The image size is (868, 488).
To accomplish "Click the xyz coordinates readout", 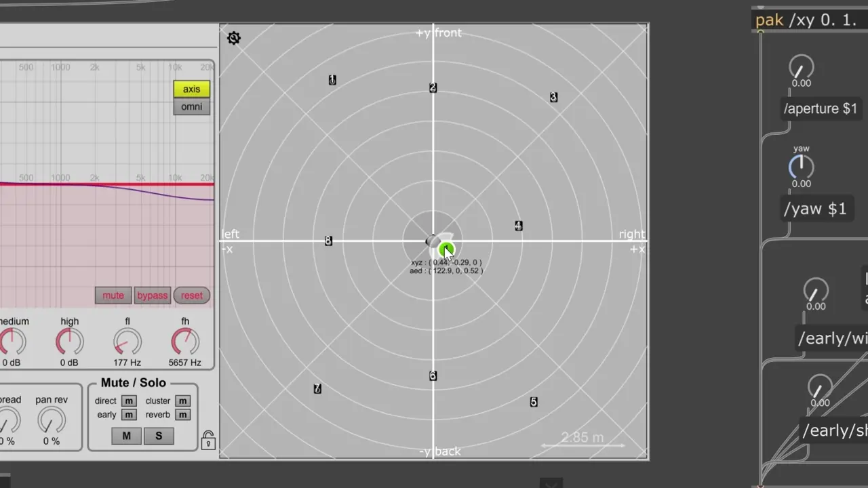I will (x=446, y=262).
